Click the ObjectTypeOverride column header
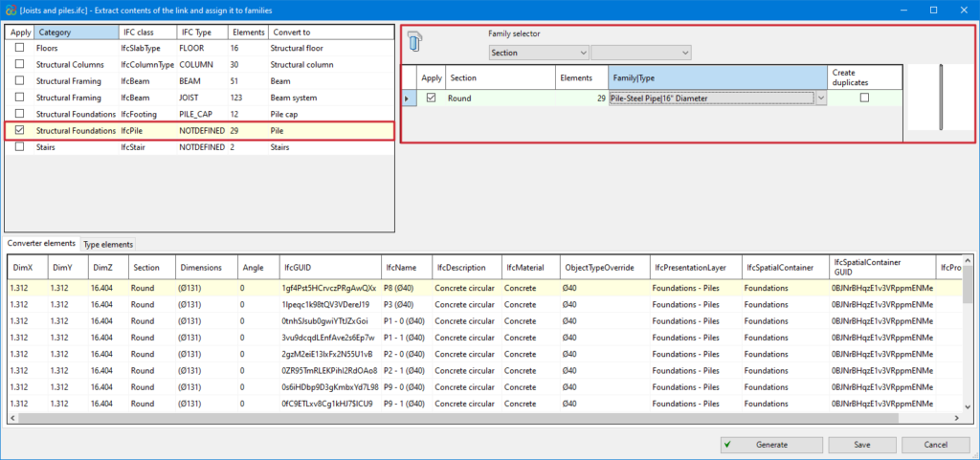Screen dimensions: 980x460 click(x=605, y=267)
